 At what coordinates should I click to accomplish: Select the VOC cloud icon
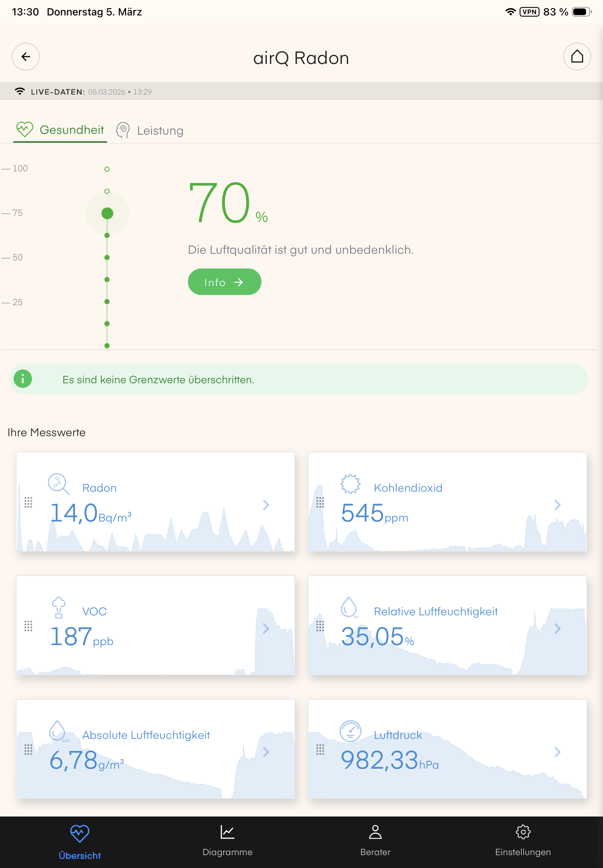pos(58,607)
